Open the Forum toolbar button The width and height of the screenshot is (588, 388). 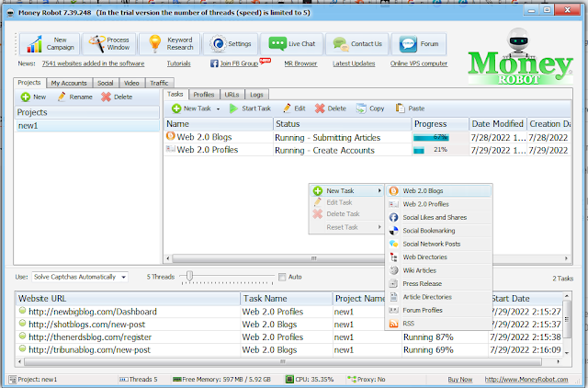(x=419, y=44)
